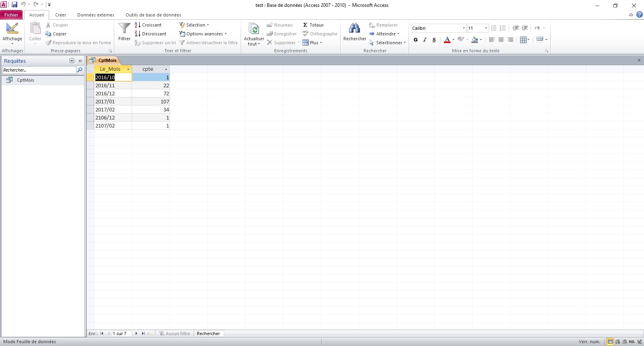Click the Filtrer funnel icon

pos(124,29)
